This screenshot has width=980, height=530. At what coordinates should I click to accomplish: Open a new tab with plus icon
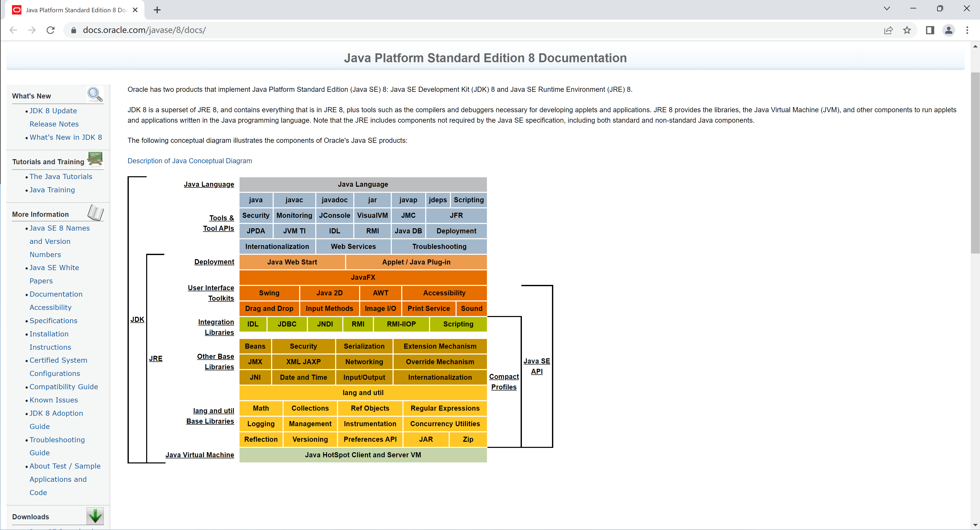coord(157,10)
